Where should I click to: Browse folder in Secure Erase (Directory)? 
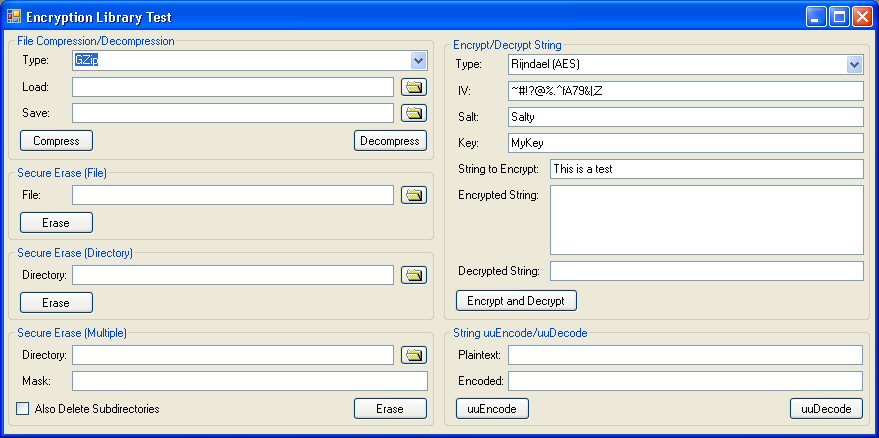point(414,275)
